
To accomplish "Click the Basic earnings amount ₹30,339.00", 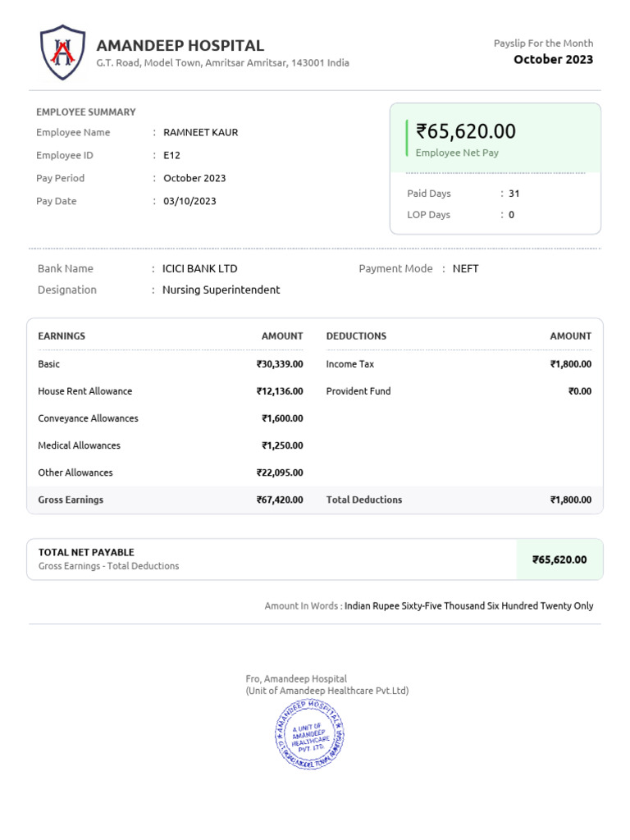I will (279, 364).
